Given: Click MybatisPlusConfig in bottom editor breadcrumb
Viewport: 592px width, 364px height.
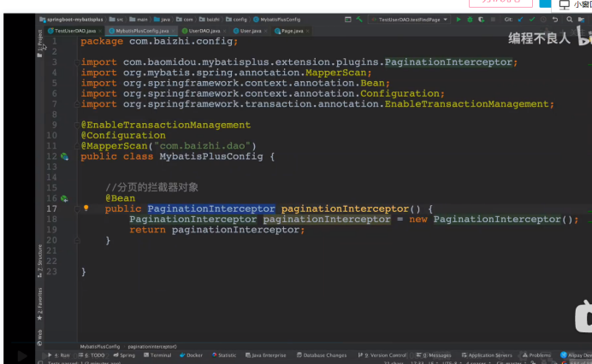Looking at the screenshot, I should [x=100, y=346].
